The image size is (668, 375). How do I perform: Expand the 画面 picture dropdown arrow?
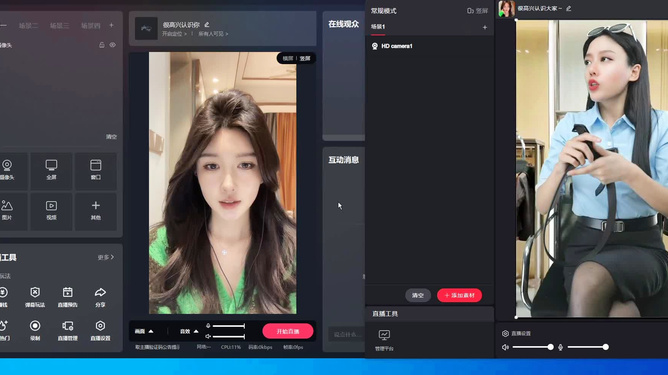[151, 331]
